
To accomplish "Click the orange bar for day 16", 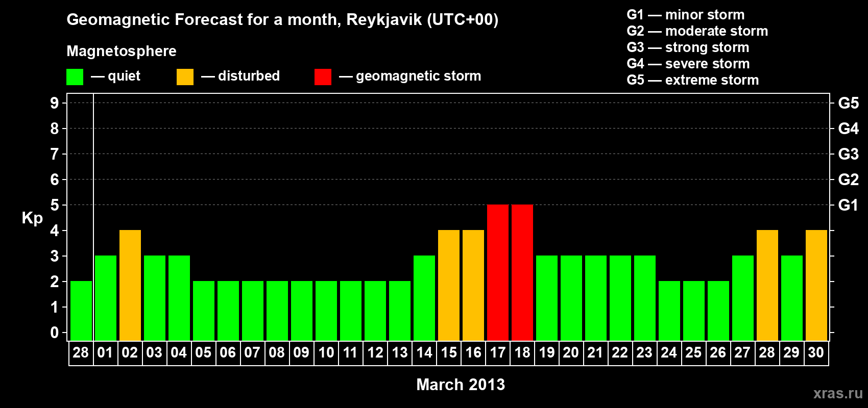I will 473,286.
